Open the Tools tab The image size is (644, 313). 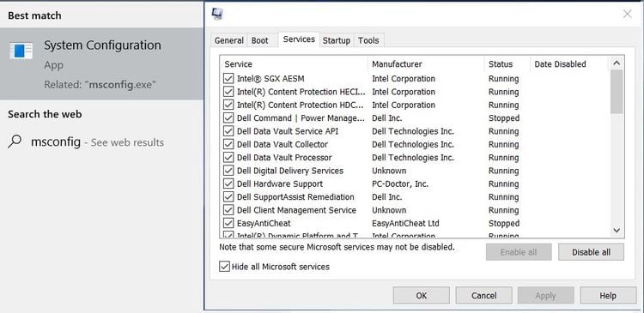click(x=368, y=40)
